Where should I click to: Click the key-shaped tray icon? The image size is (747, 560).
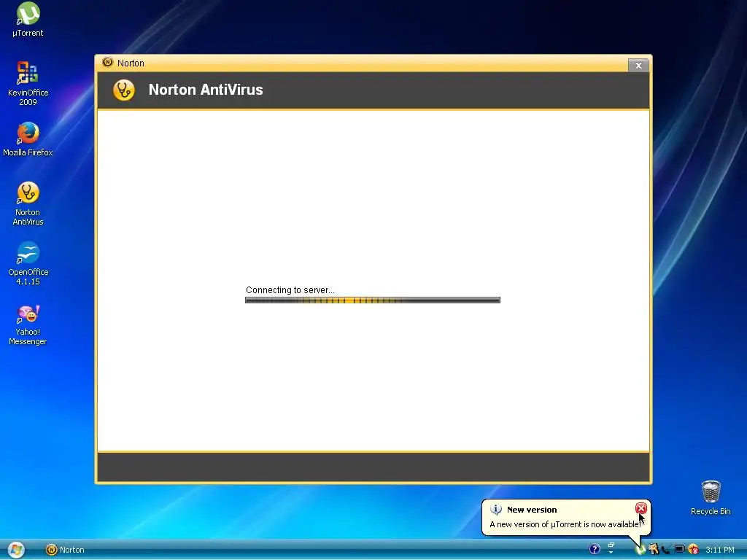coord(654,549)
